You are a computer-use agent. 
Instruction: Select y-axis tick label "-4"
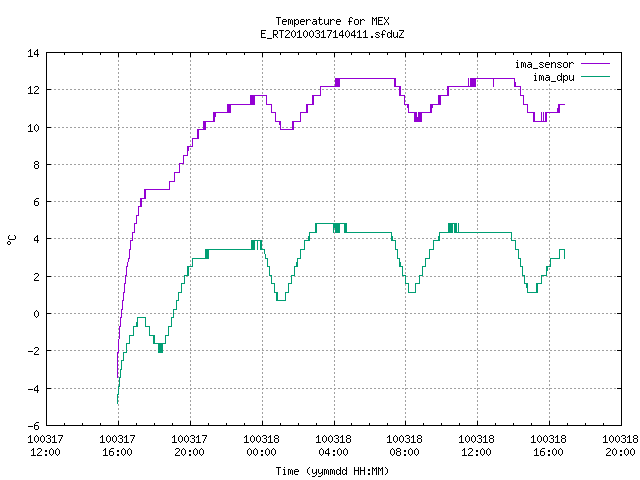pos(33,389)
